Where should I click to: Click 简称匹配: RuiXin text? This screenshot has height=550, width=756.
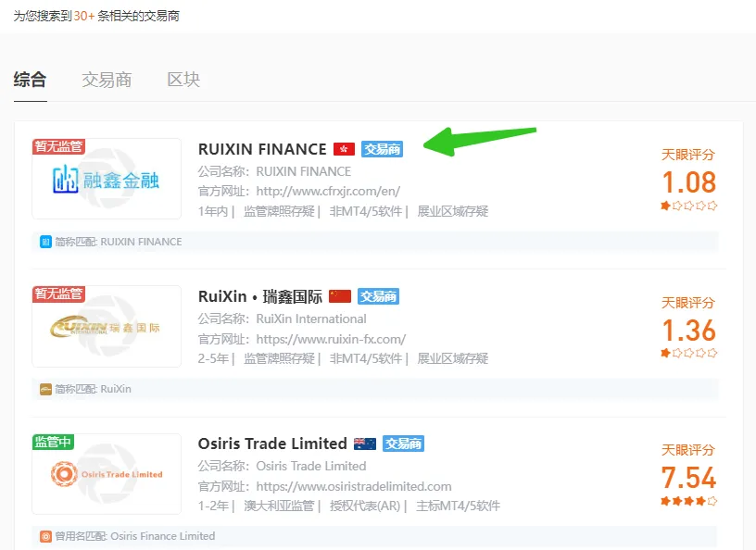point(93,389)
